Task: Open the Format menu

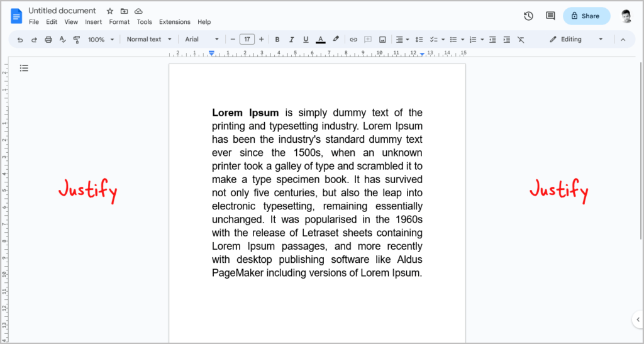Action: pyautogui.click(x=119, y=22)
